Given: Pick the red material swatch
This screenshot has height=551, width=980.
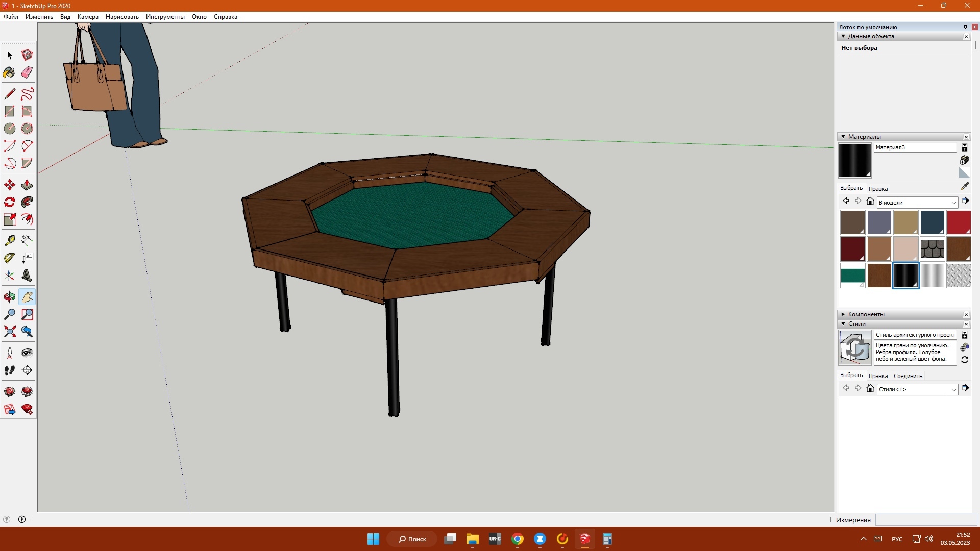Looking at the screenshot, I should click(958, 222).
